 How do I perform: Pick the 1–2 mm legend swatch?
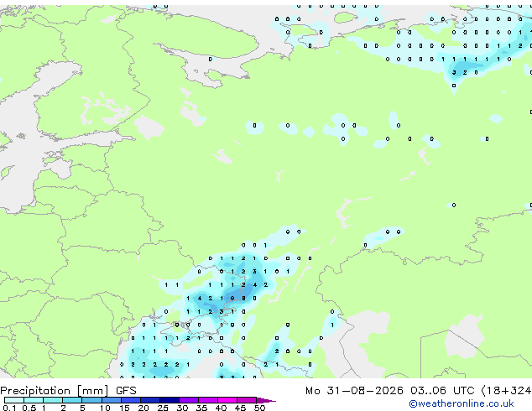tap(53, 400)
